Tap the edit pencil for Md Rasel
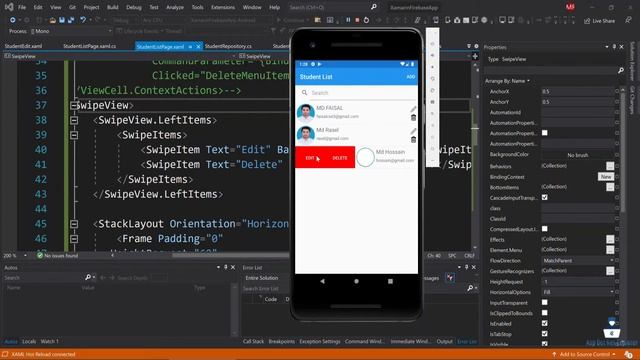Screen dimensions: 640x360 coord(413,131)
